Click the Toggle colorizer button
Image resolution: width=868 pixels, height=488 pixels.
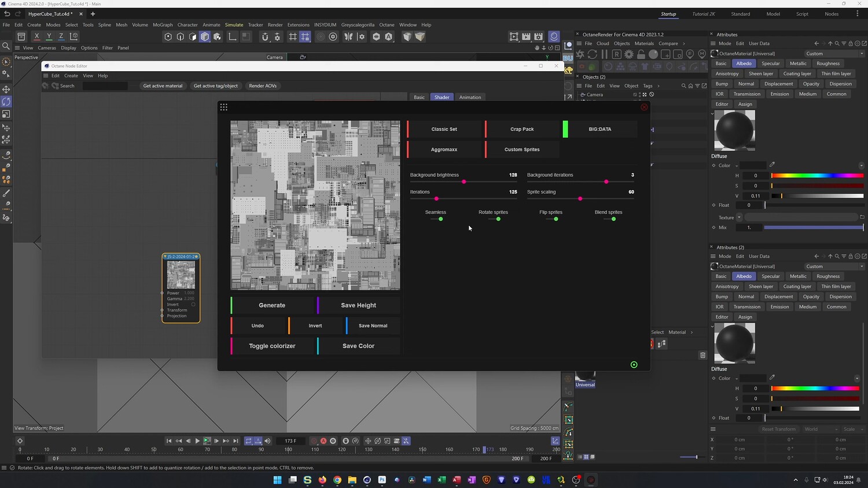272,346
